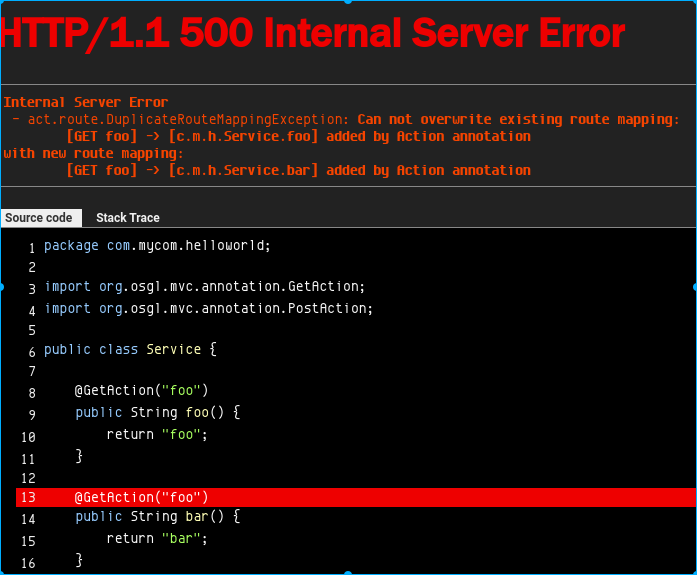Click line number 6 in gutter
This screenshot has height=575, width=697.
coord(32,352)
